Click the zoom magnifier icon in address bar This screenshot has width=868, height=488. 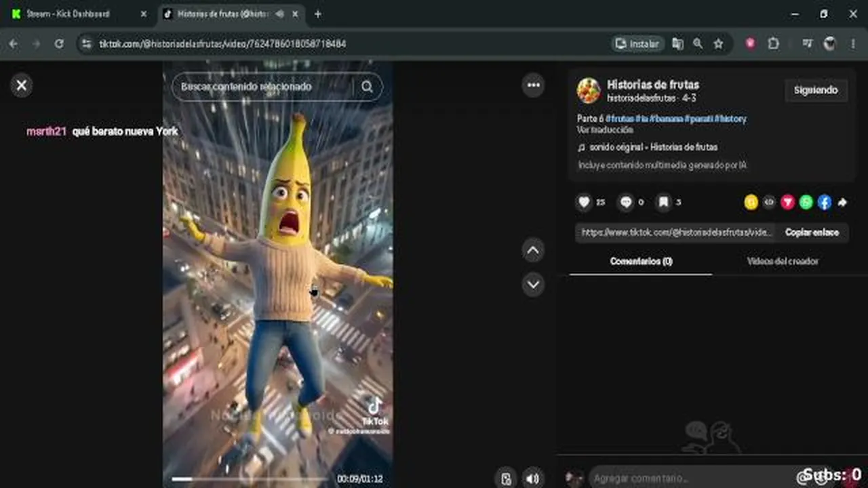698,43
